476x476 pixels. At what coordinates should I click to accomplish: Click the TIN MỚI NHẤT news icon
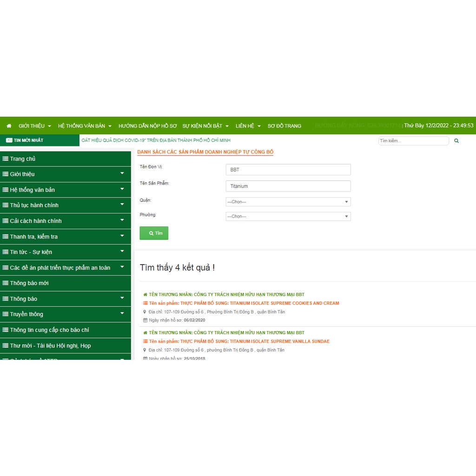[9, 140]
